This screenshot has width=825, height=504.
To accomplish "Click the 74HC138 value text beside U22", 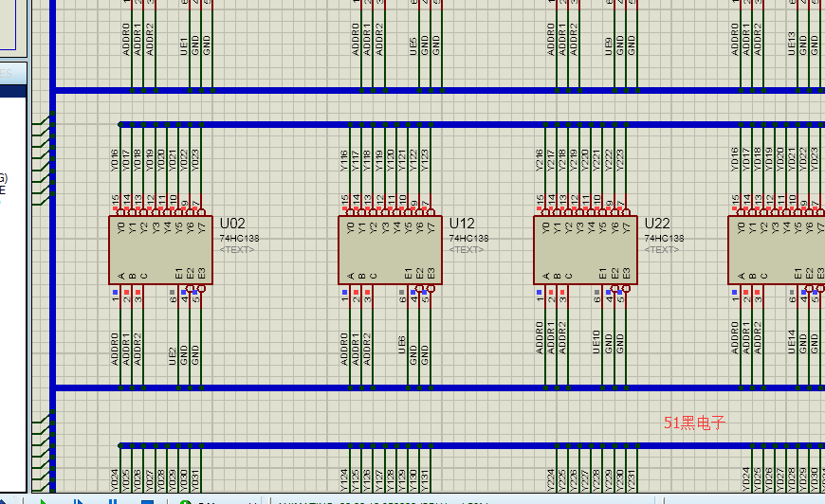I will [664, 239].
